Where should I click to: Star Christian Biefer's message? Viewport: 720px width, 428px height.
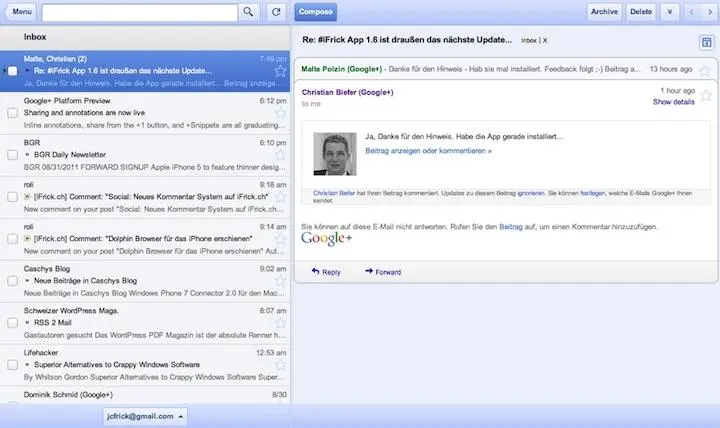tap(706, 96)
